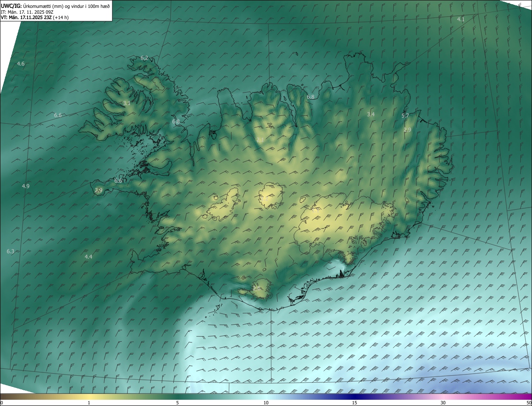Click the initial time 'IT: Mán. 17. 11. 2025 09Z'

(27, 12)
